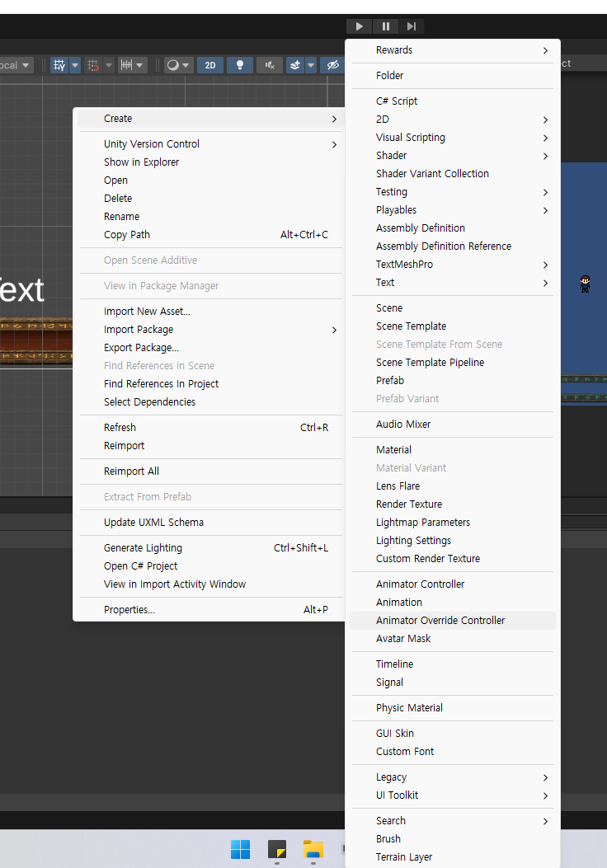The image size is (607, 868).
Task: Expand the 2D create submenu
Action: tap(453, 119)
